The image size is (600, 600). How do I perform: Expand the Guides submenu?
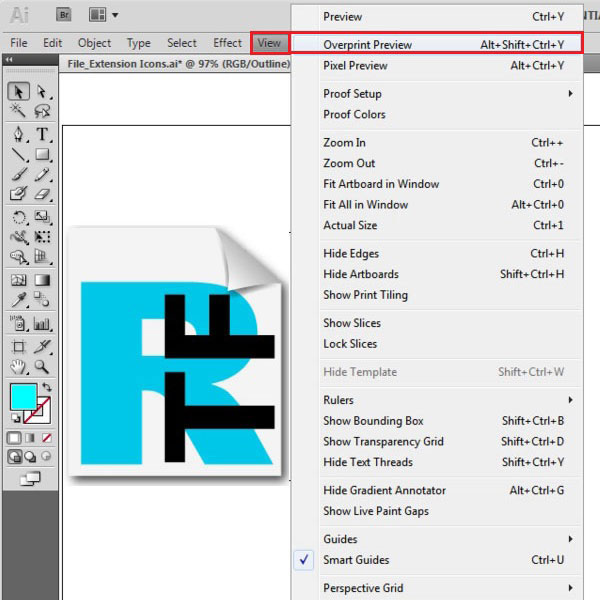point(437,539)
